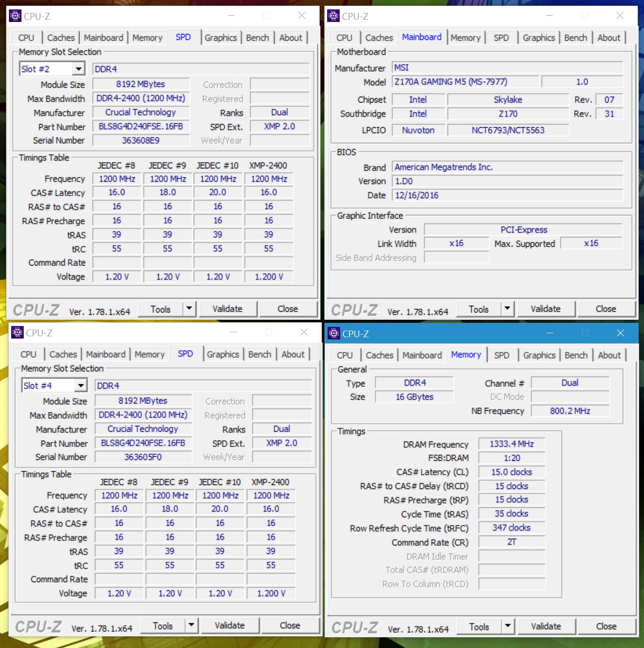Image resolution: width=644 pixels, height=648 pixels.
Task: Open the Graphics tab in the Memory window
Action: [539, 355]
